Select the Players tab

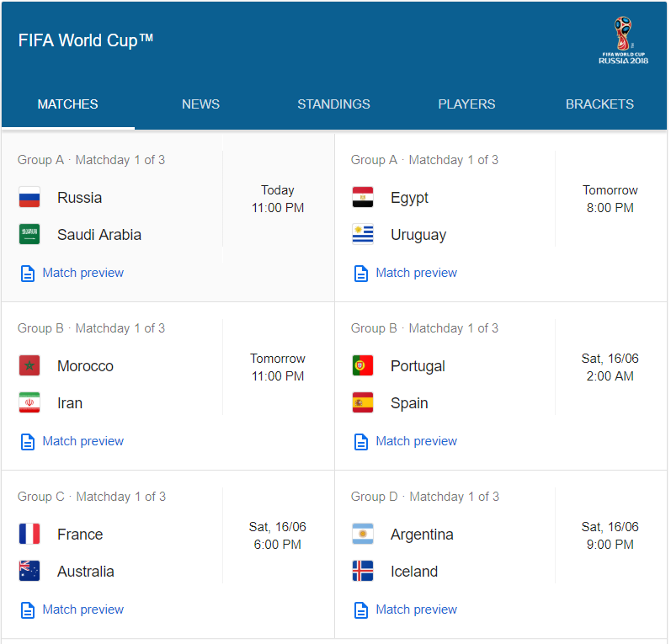tap(466, 104)
